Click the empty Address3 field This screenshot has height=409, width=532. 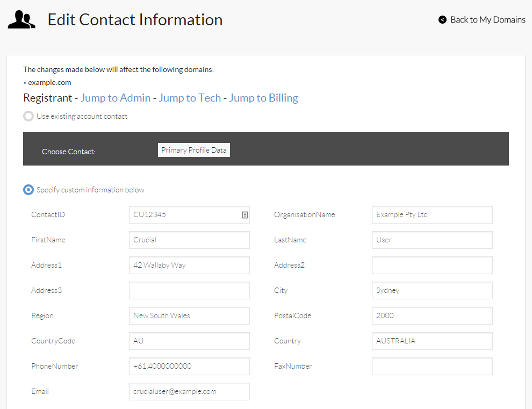(x=189, y=291)
